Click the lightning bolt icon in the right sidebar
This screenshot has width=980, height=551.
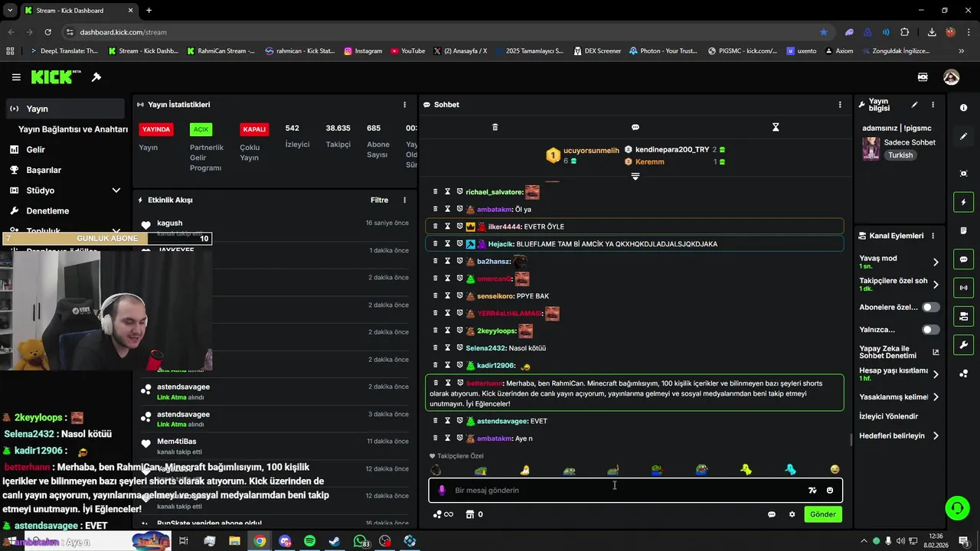click(963, 202)
